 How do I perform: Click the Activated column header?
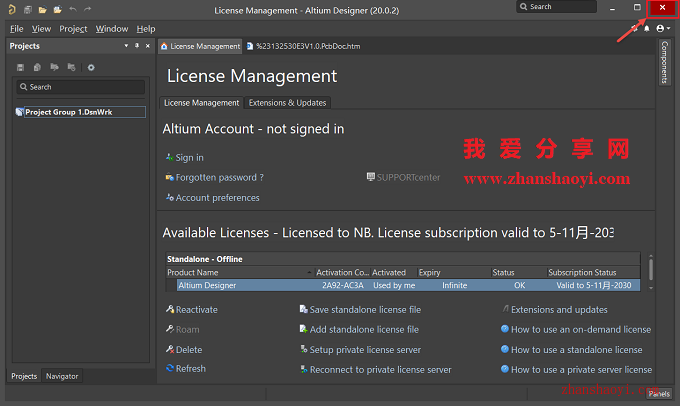point(393,272)
